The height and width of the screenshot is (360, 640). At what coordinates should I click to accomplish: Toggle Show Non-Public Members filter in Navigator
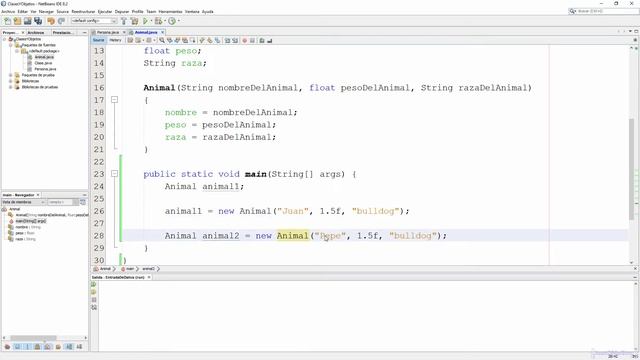(x=38, y=347)
